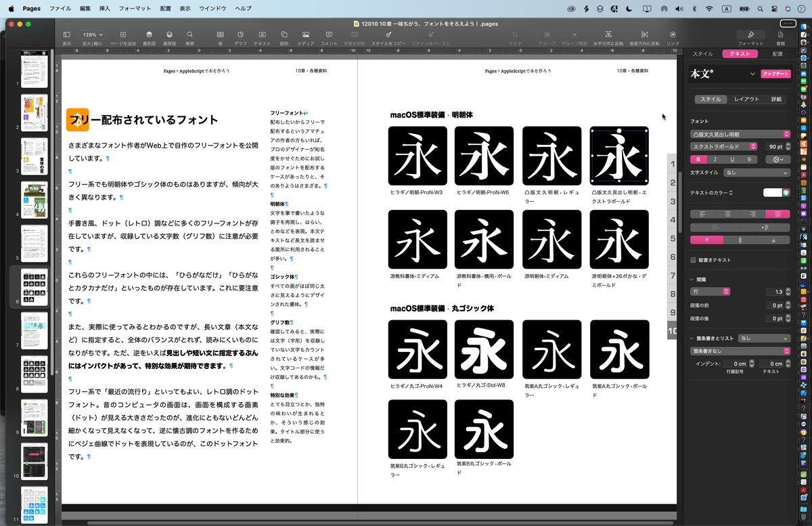The height and width of the screenshot is (526, 812).
Task: Open the 表示 view options toolbar button
Action: pos(66,35)
